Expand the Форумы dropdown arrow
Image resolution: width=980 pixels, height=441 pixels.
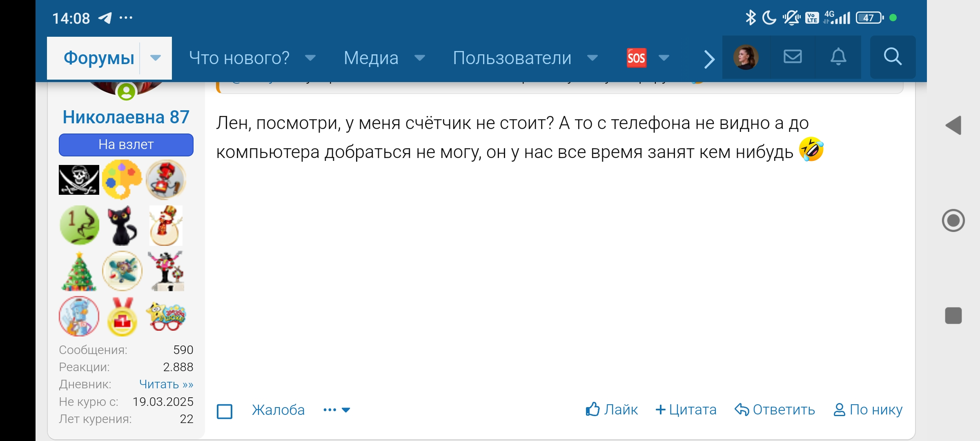pyautogui.click(x=155, y=58)
